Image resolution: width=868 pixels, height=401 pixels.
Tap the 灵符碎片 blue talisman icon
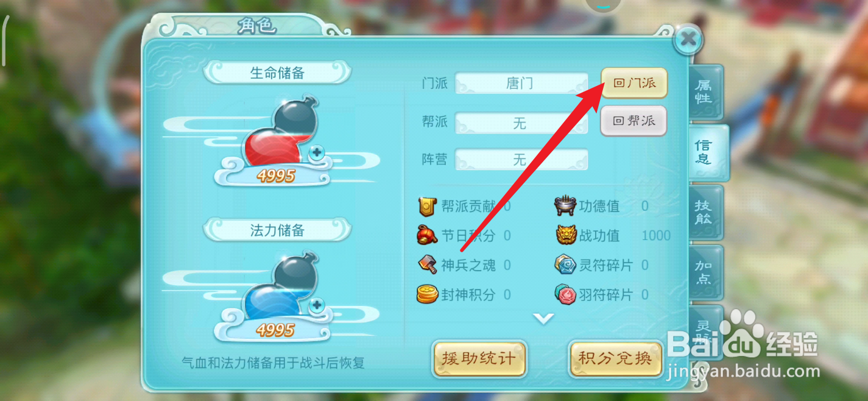pyautogui.click(x=565, y=264)
